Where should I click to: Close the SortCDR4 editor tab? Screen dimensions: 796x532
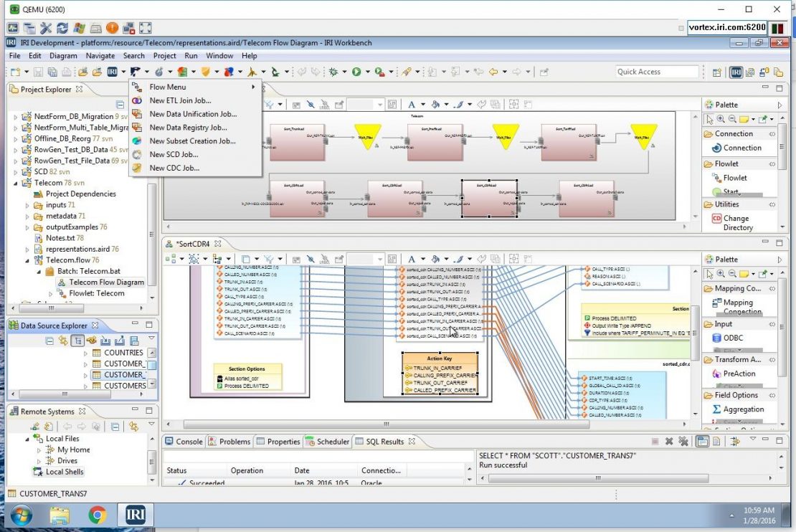218,244
